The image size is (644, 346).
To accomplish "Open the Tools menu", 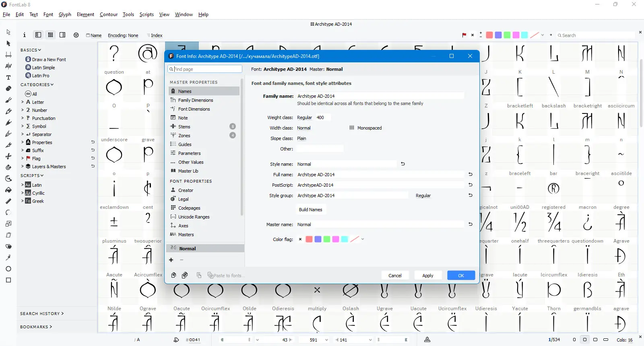I will point(128,14).
